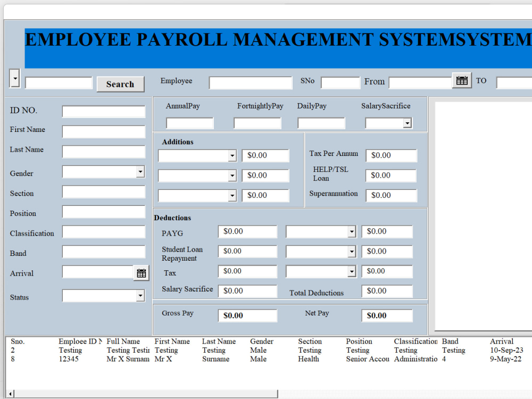Viewport: 532px width, 399px height.
Task: Click the Senior Accou position cell
Action: point(368,359)
